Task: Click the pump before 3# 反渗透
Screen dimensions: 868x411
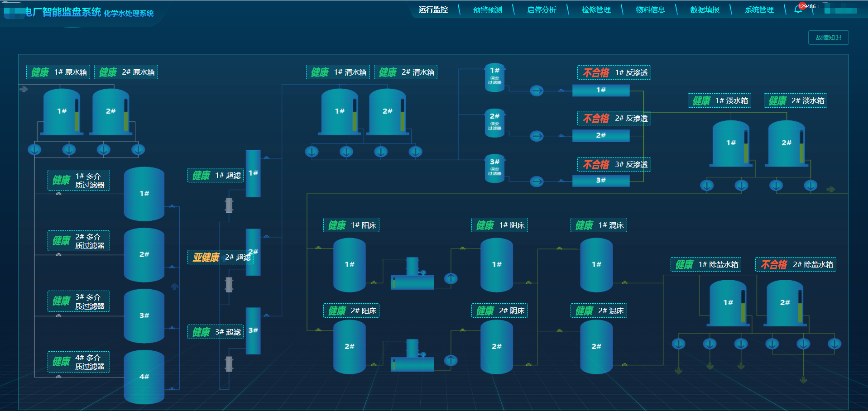Action: tap(537, 182)
